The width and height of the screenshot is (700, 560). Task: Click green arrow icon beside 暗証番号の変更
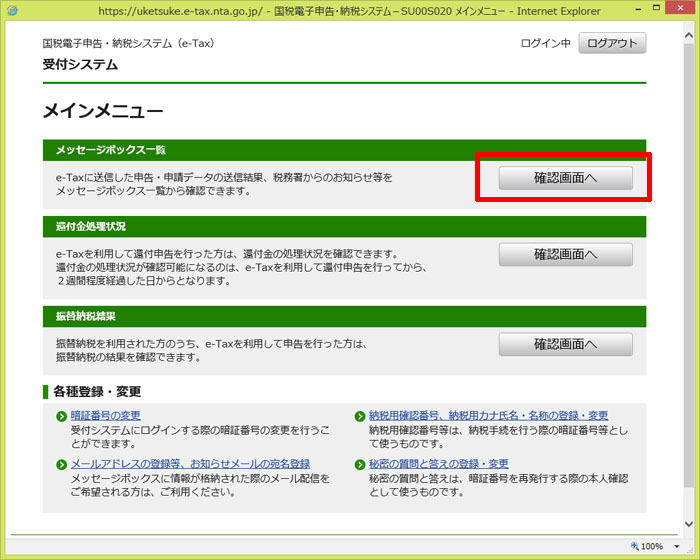point(62,417)
